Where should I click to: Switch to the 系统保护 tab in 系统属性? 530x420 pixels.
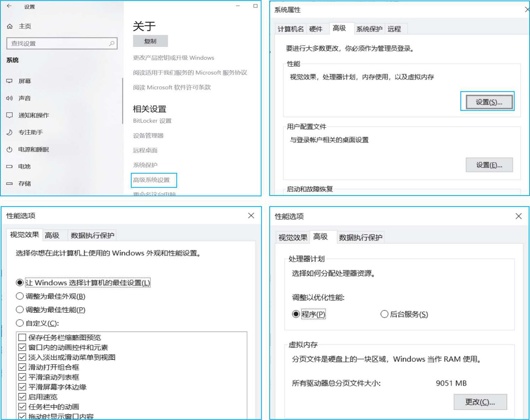coord(369,29)
